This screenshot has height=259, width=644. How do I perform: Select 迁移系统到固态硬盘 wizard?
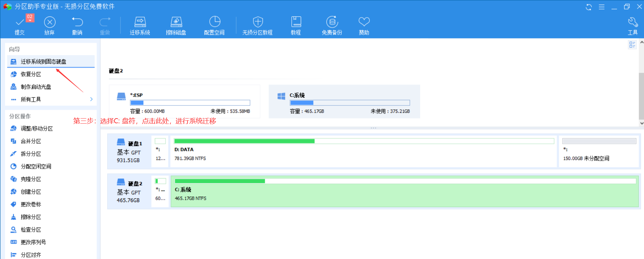51,62
